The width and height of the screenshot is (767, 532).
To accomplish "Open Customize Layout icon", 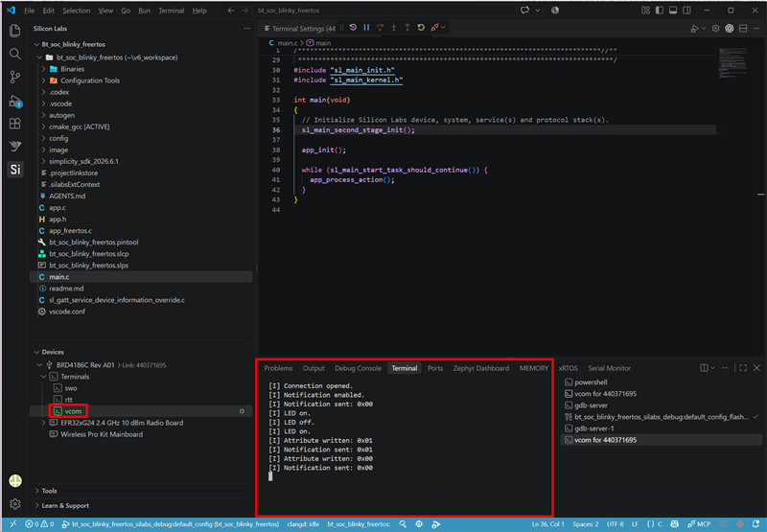I will (x=645, y=11).
